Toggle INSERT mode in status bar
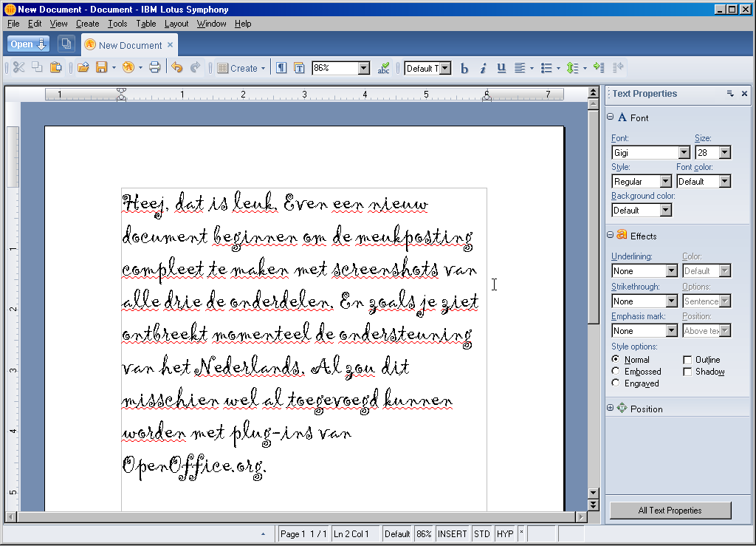 tap(453, 534)
